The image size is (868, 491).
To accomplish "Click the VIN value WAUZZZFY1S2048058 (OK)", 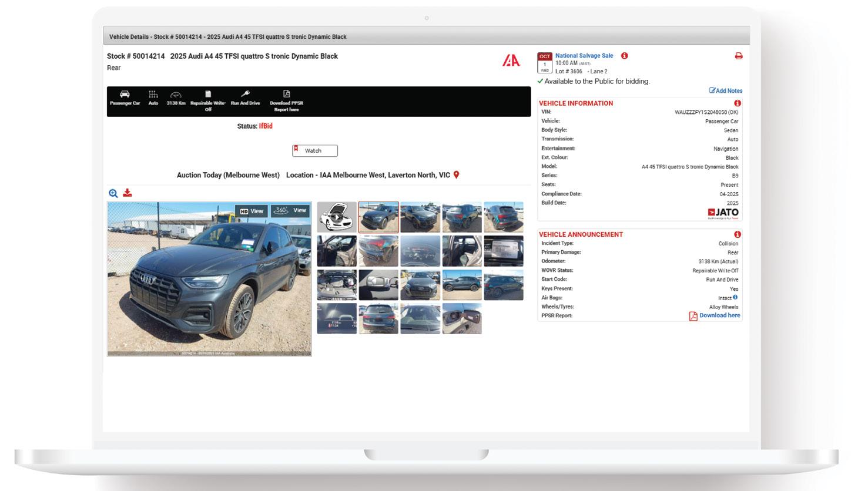I will 706,112.
